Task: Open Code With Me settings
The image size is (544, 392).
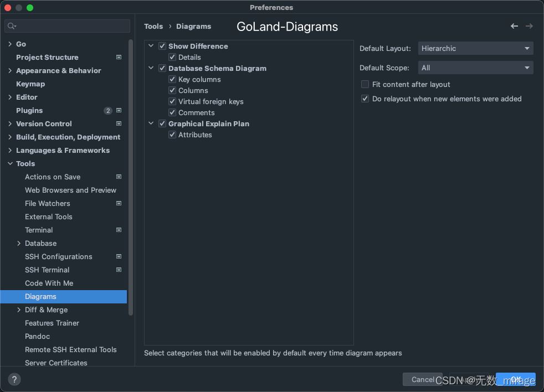Action: coord(49,283)
